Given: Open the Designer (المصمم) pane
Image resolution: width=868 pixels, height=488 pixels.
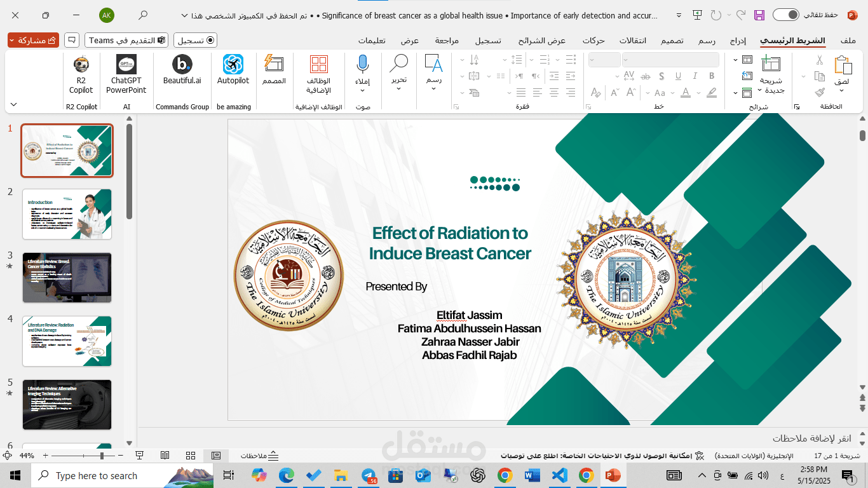Looking at the screenshot, I should [274, 71].
